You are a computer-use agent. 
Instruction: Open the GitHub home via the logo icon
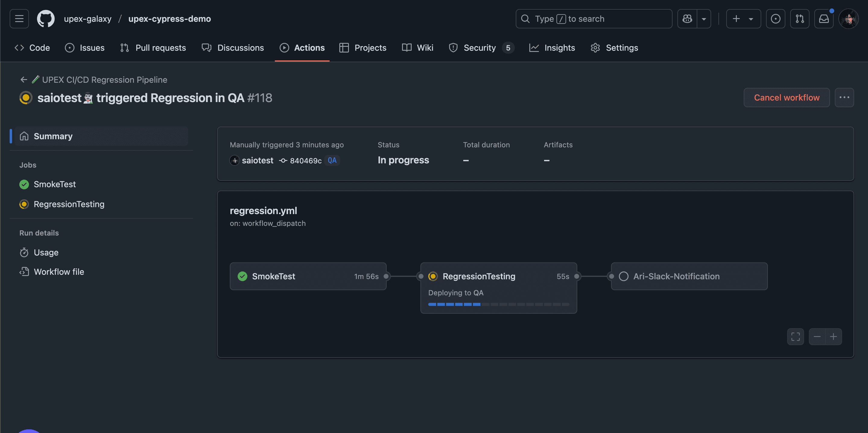coord(46,18)
